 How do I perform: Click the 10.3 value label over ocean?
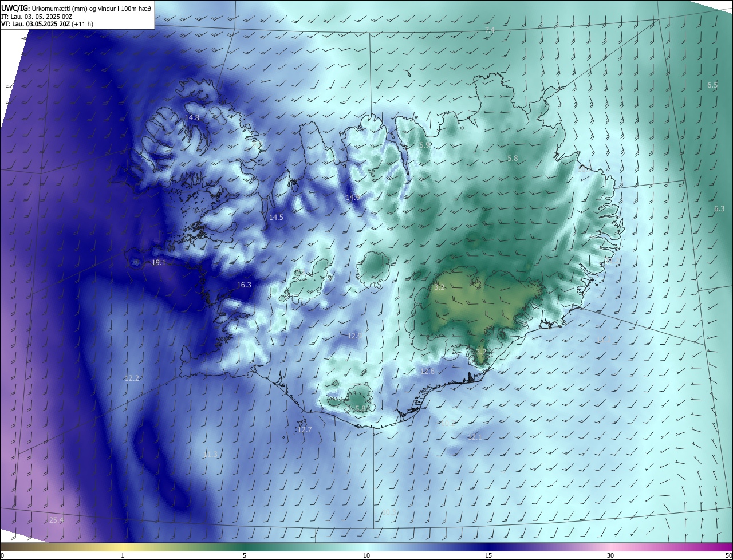tap(389, 512)
